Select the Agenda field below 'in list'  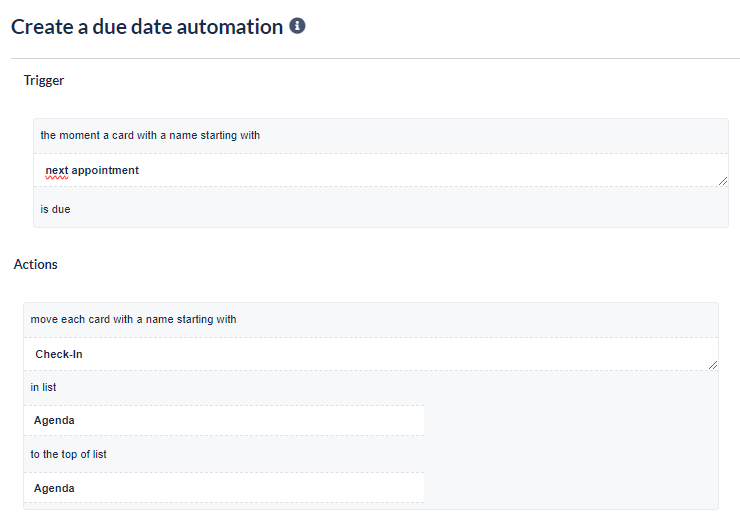coord(224,420)
